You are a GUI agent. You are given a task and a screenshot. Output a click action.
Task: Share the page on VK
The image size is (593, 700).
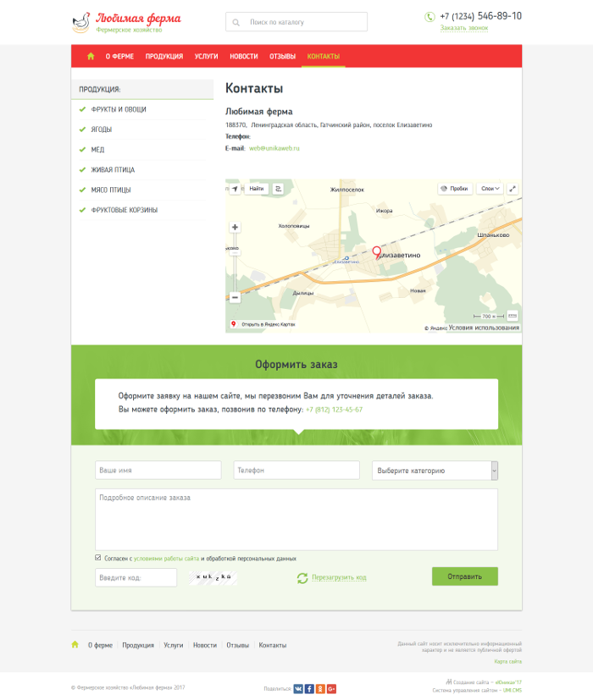[298, 689]
